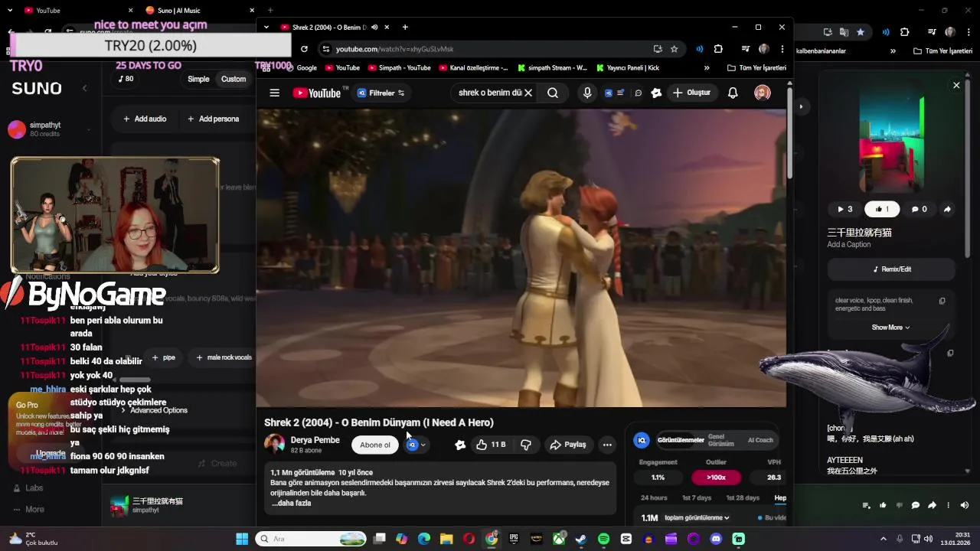The height and width of the screenshot is (551, 980).
Task: Open the Chrome three-dot menu
Action: 782,49
